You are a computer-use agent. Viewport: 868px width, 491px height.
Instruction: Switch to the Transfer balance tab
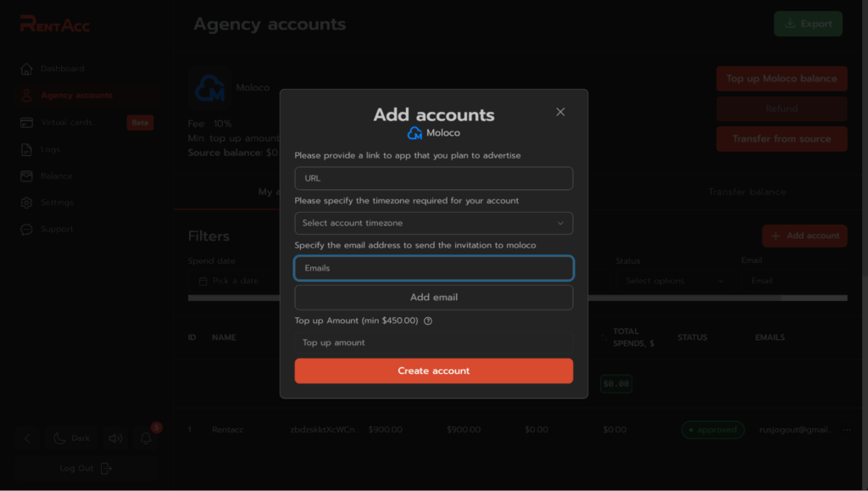point(747,192)
